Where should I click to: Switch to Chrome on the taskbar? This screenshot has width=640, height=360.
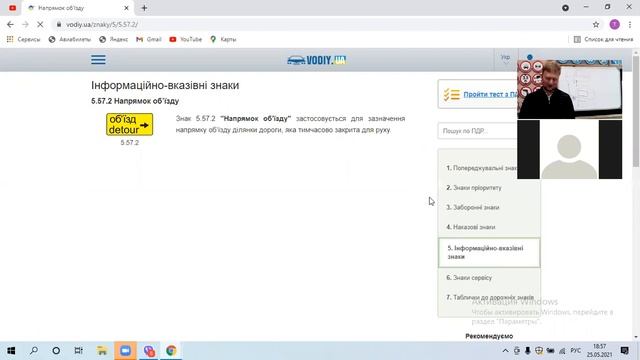point(171,351)
